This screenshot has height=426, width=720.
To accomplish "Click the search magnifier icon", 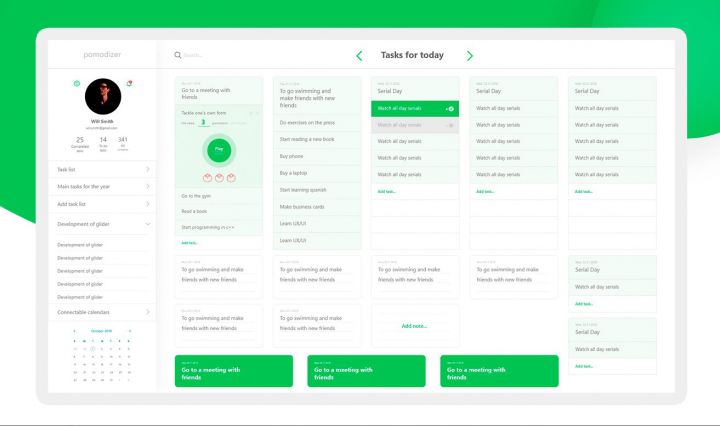I will 177,55.
